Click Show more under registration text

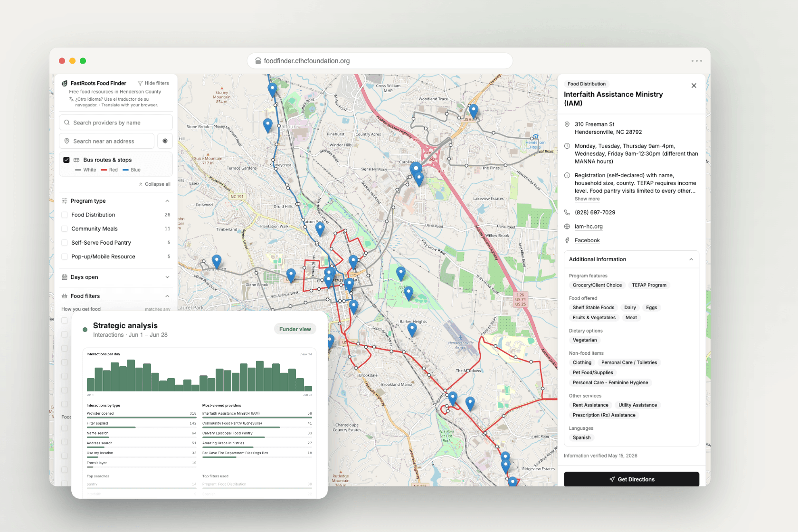(587, 199)
